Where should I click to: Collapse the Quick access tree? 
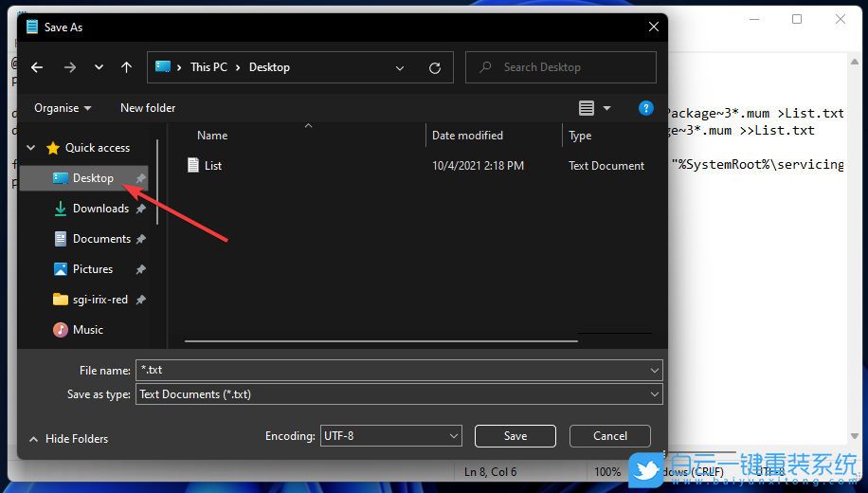(x=31, y=148)
